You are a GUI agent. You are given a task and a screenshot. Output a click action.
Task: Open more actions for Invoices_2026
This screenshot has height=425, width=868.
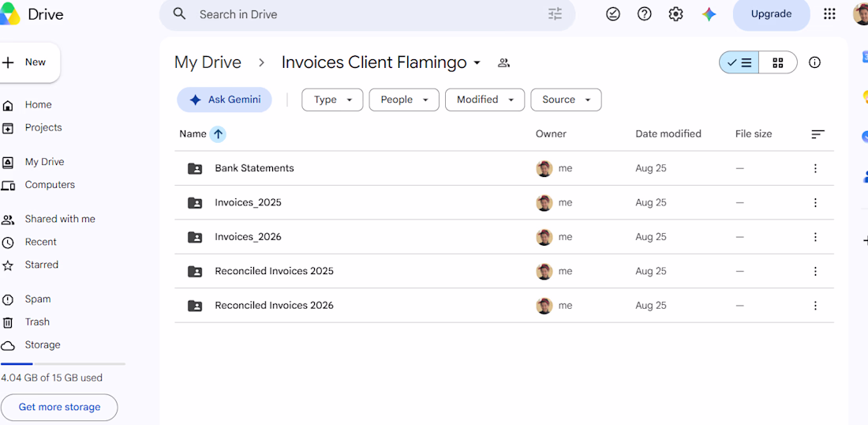tap(815, 237)
